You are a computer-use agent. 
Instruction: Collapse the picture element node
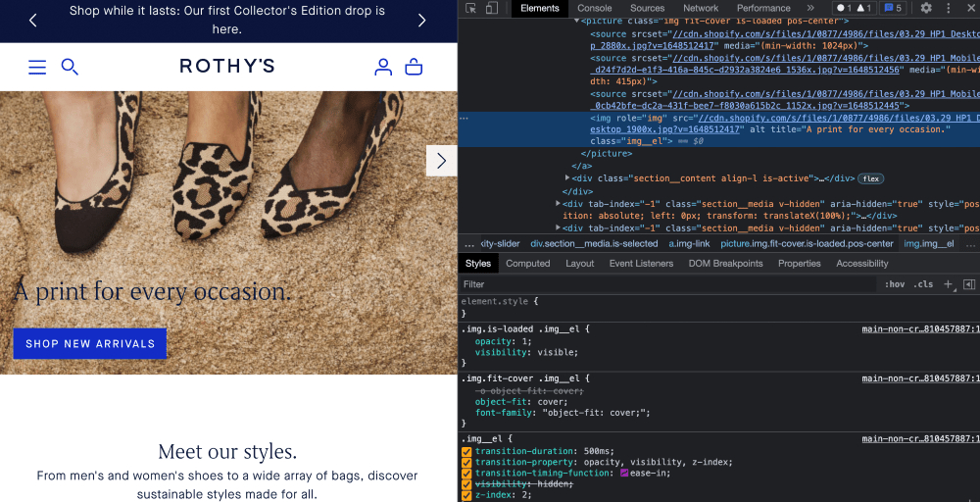(576, 22)
